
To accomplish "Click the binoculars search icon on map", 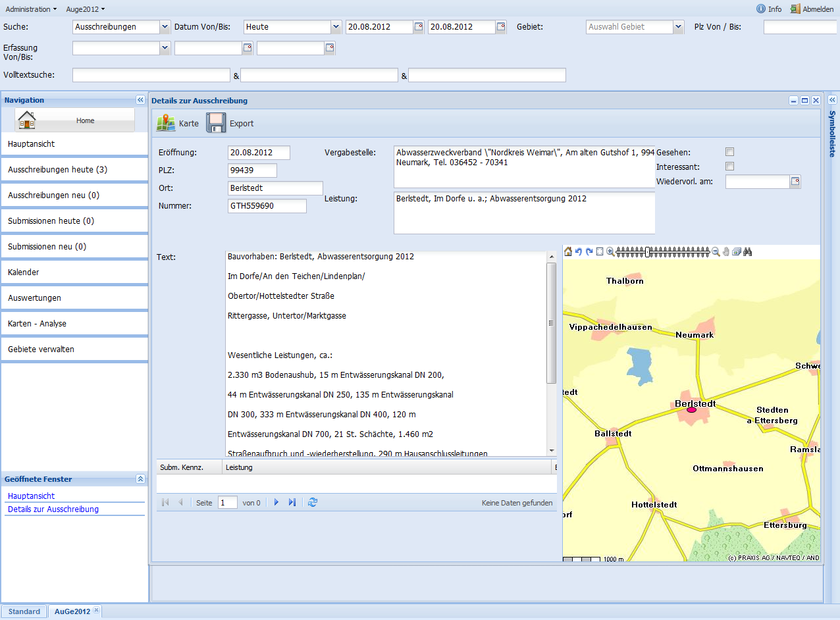I will [747, 252].
